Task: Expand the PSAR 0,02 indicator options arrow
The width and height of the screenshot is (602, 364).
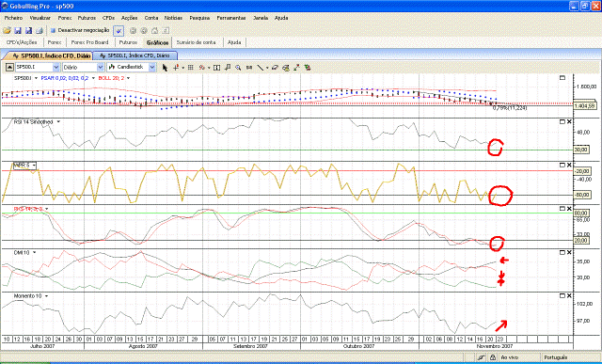Action: (x=93, y=78)
